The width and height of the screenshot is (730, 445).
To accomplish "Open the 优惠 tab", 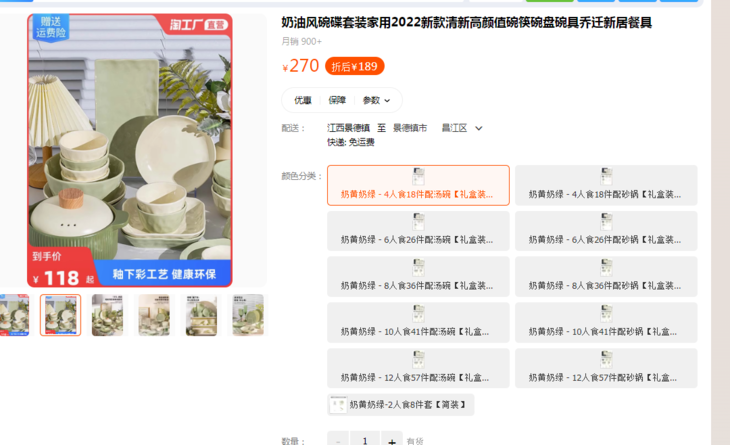I will click(303, 100).
